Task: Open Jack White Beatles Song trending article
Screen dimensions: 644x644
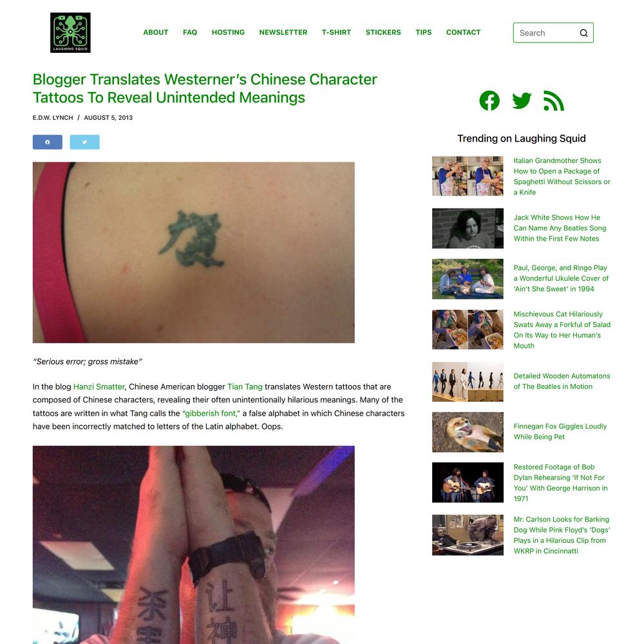Action: (x=560, y=228)
